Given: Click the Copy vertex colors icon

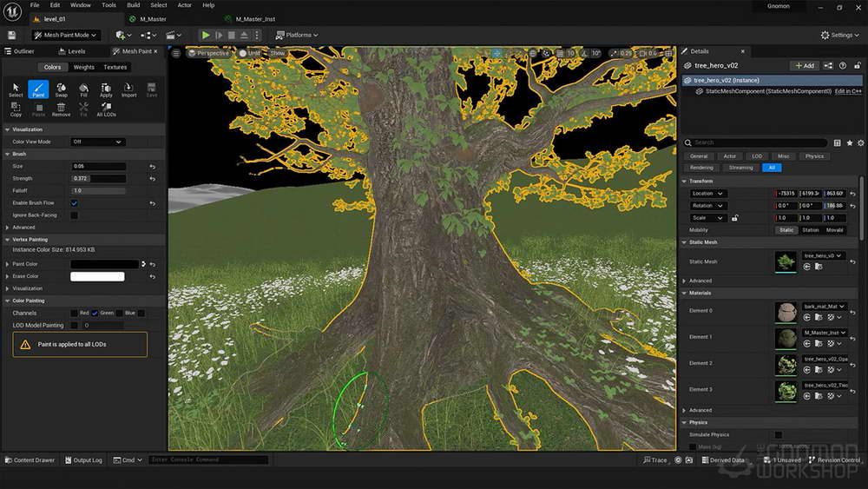Looking at the screenshot, I should (x=16, y=109).
